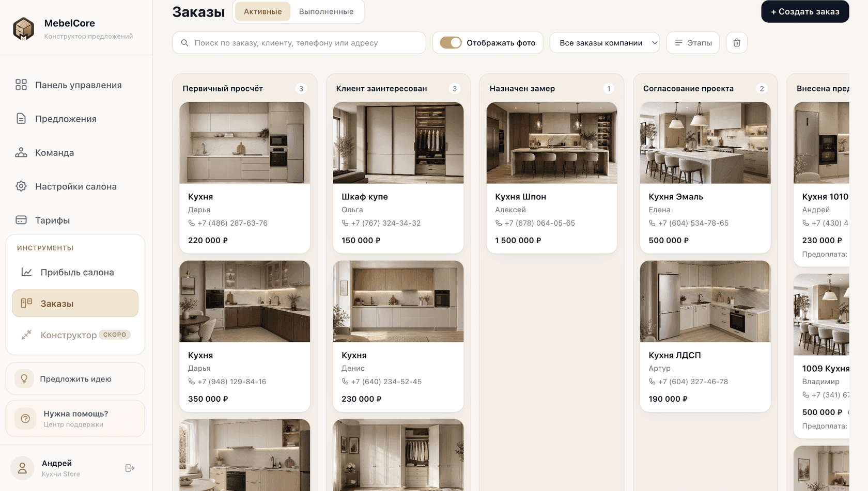Click the Кухни Store label under Андрей
868x491 pixels.
tap(61, 474)
